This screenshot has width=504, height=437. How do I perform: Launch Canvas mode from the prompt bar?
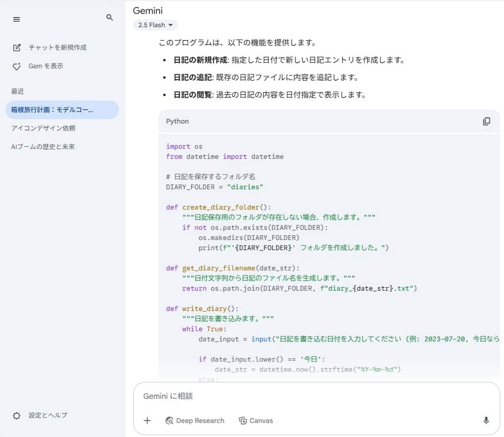[256, 421]
